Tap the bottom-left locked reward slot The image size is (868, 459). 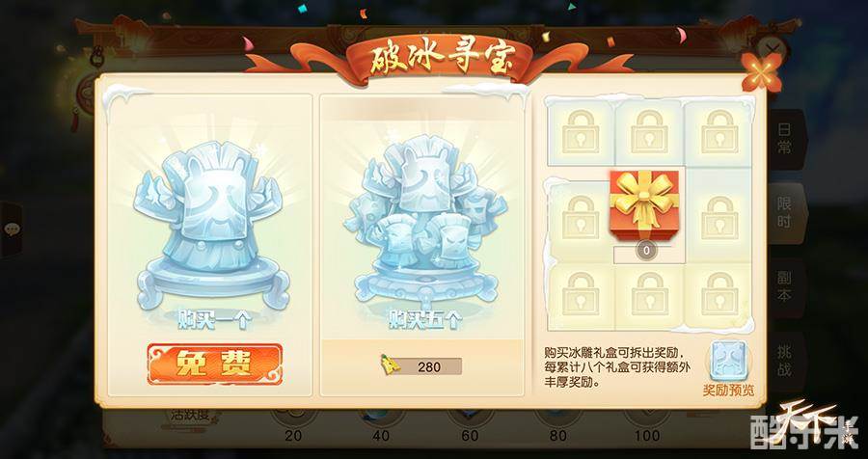(x=580, y=295)
